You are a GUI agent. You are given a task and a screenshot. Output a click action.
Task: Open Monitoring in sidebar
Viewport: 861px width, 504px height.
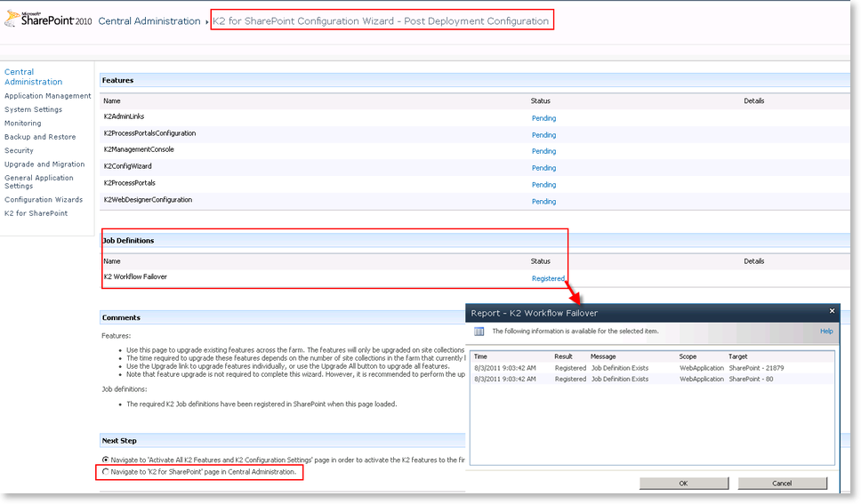[x=23, y=123]
